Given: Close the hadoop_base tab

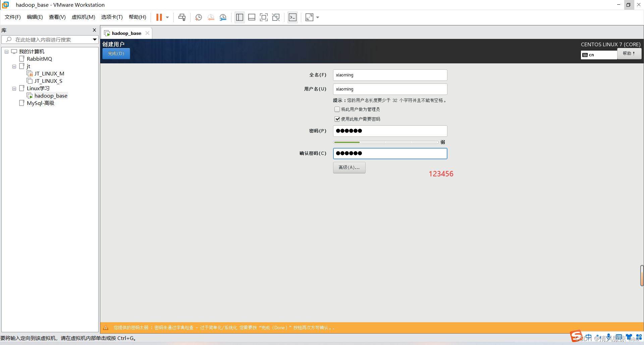Looking at the screenshot, I should 147,33.
